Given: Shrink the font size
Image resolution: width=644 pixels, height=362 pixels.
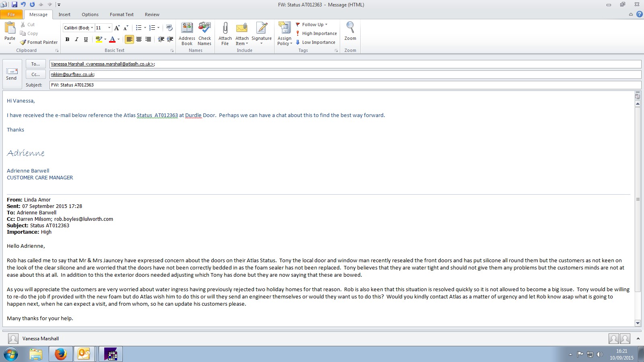Looking at the screenshot, I should 126,28.
